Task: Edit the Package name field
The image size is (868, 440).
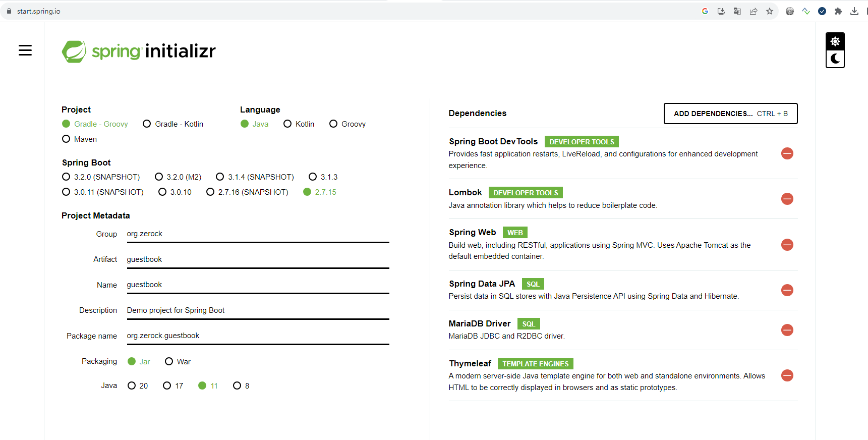Action: coord(258,336)
